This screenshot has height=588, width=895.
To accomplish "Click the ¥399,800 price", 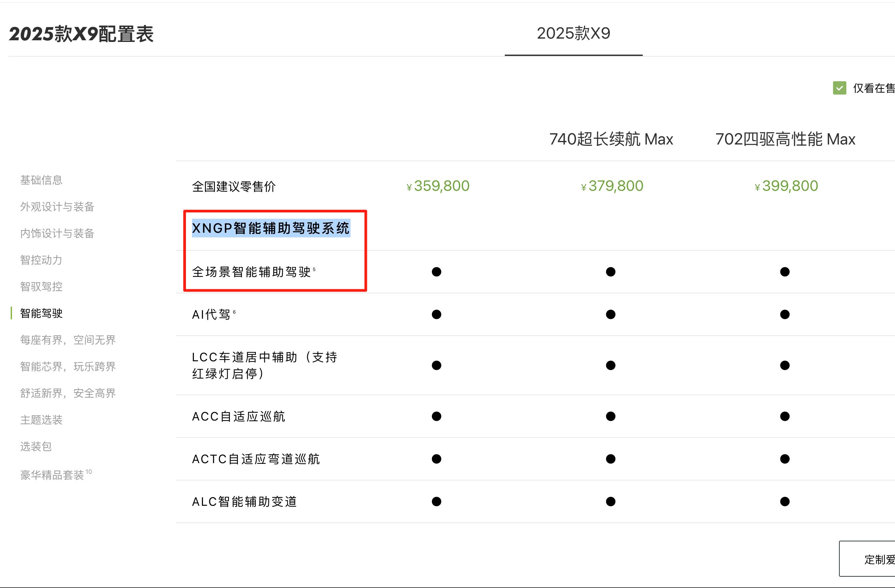I will pyautogui.click(x=786, y=186).
